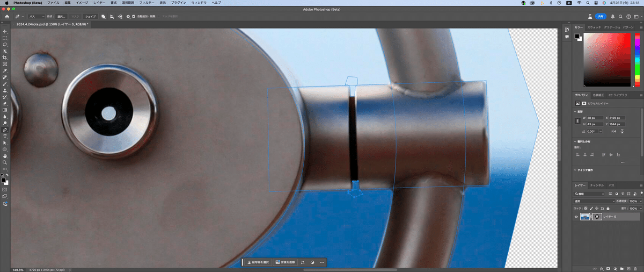Open the 不透明度 opacity dropdown arrow
Screen dimensions: 644x272
click(x=641, y=201)
